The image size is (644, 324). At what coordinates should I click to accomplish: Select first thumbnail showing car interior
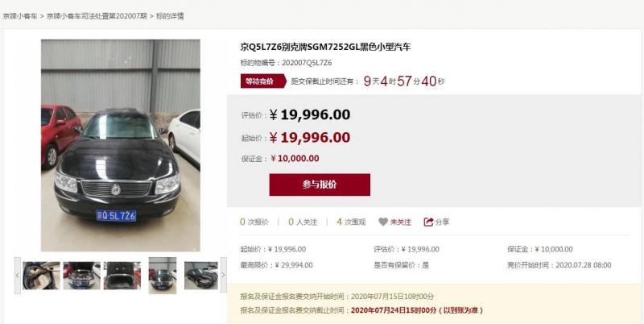click(x=41, y=276)
